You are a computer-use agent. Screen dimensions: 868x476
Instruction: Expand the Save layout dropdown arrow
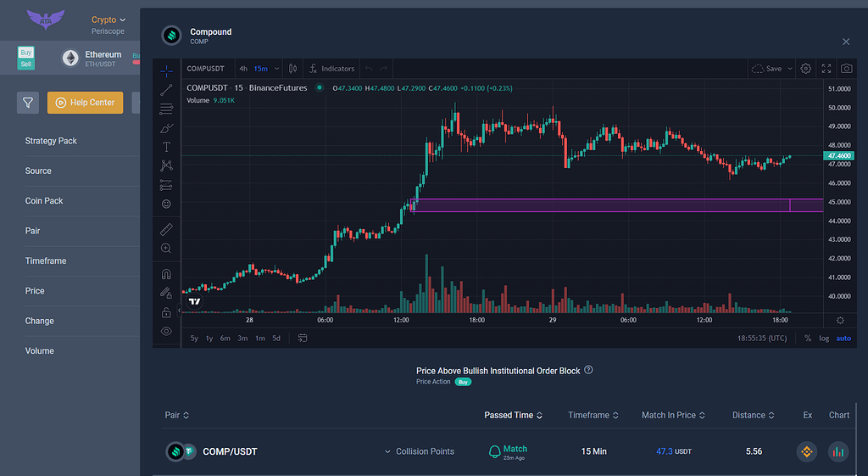coord(790,69)
